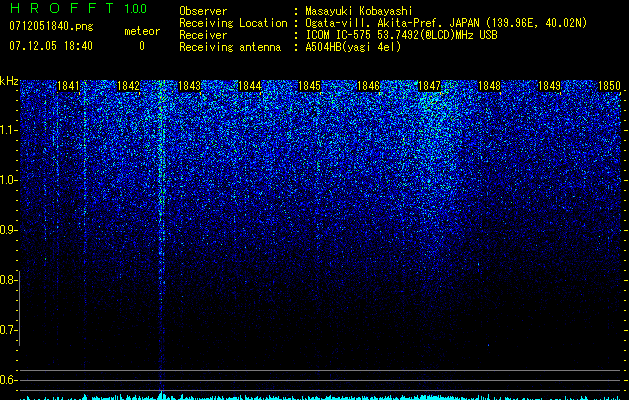This screenshot has width=629, height=400.
Task: Click the 'Observer' field label
Action: coord(203,11)
